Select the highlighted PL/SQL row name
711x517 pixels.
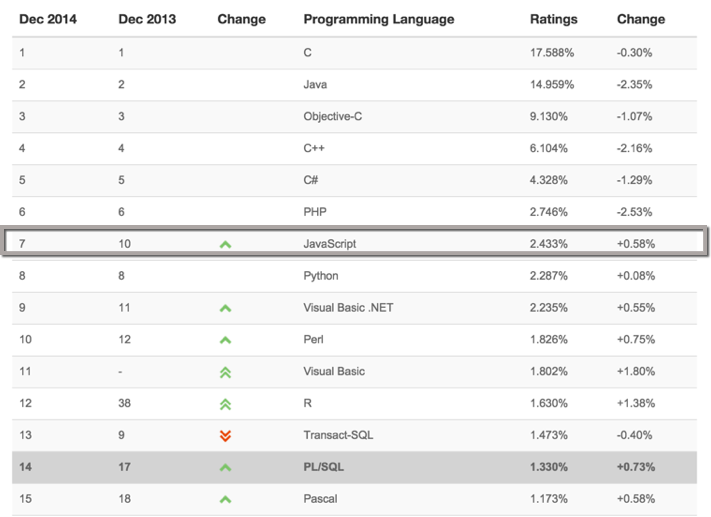coord(323,467)
